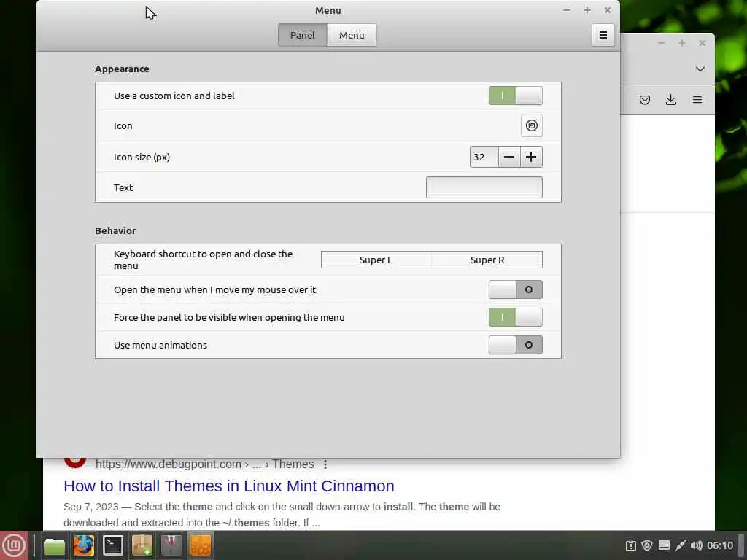Minimize the browser window behind
Screen dimensions: 747x560
(x=661, y=43)
